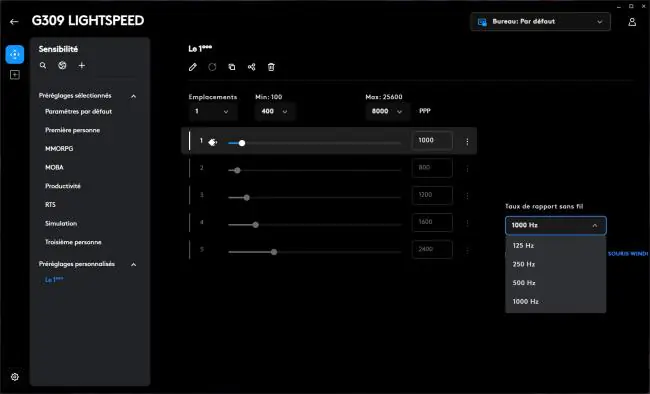Screen dimensions: 650x394
Task: Click the back arrow beside G309 LIGHTSPEED
Action: coord(14,22)
